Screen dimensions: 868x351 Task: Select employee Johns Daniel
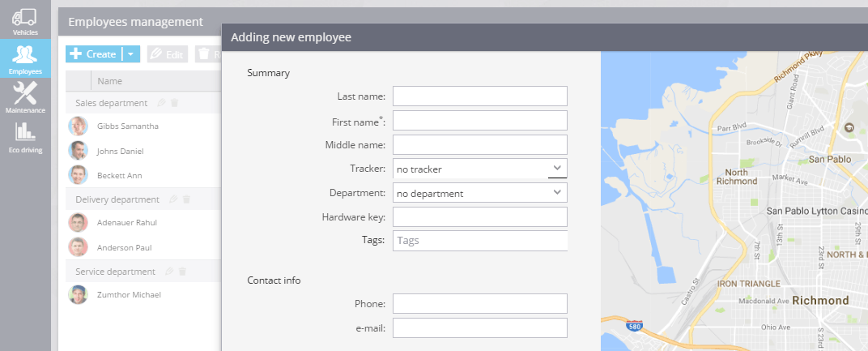(x=120, y=151)
